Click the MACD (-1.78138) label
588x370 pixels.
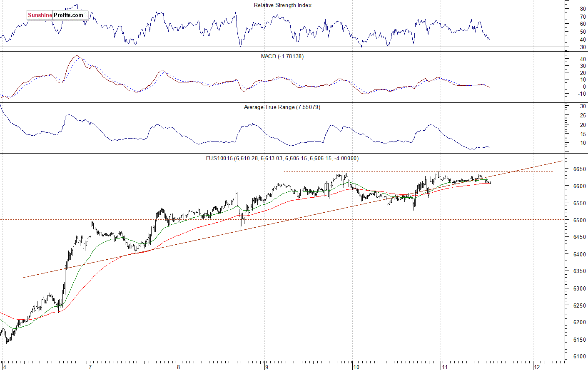coord(282,56)
